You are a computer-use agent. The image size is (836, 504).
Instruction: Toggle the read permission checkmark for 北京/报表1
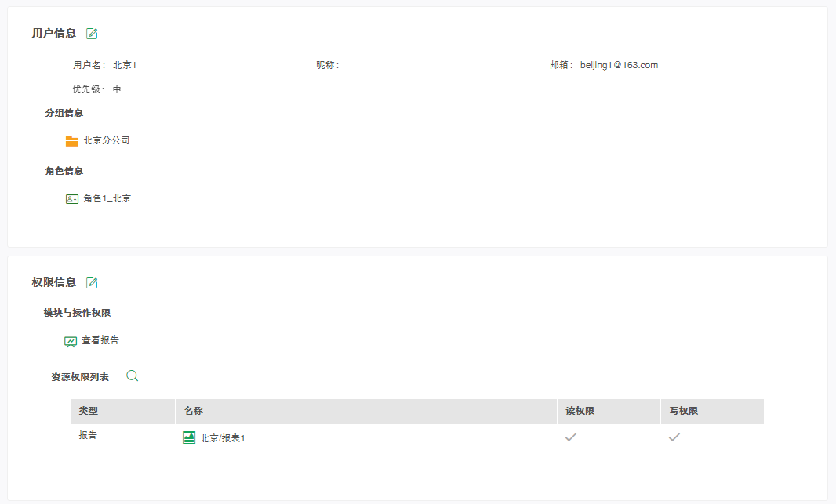coord(571,437)
